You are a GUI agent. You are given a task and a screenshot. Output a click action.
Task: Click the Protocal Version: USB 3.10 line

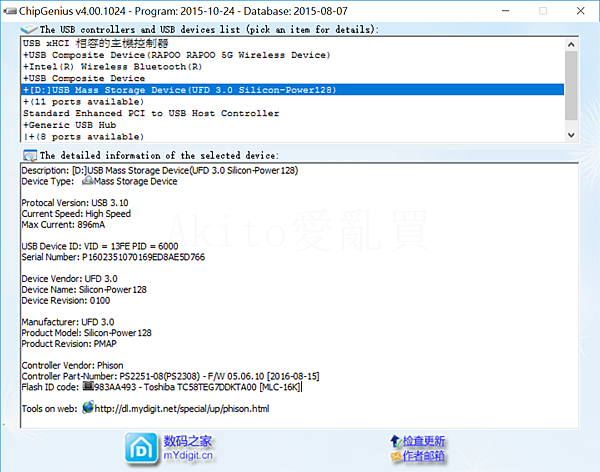[x=75, y=203]
